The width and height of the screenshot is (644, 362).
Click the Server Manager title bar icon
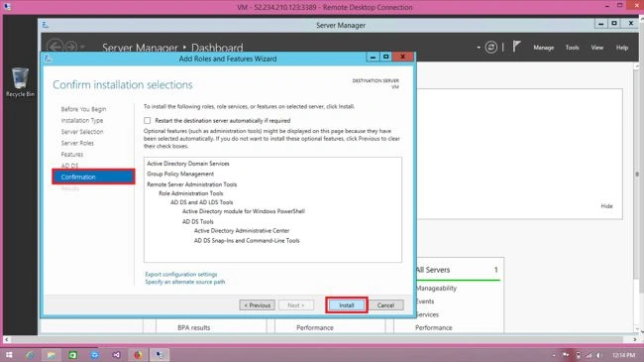tap(46, 25)
